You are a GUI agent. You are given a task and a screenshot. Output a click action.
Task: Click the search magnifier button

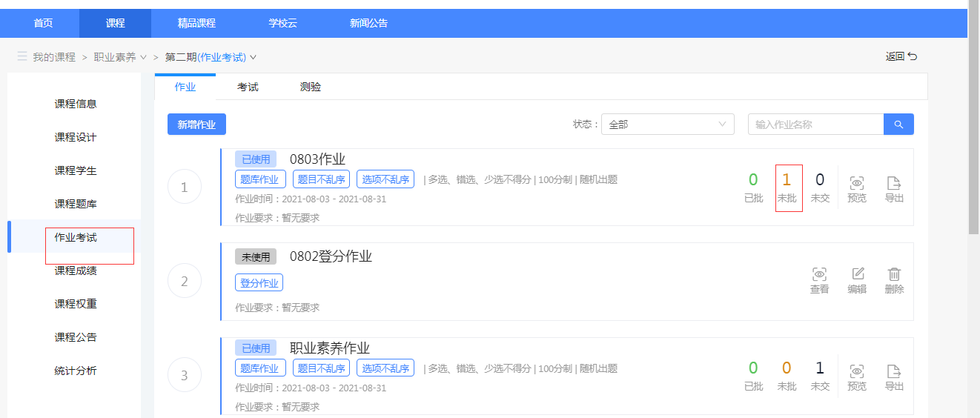coord(898,125)
